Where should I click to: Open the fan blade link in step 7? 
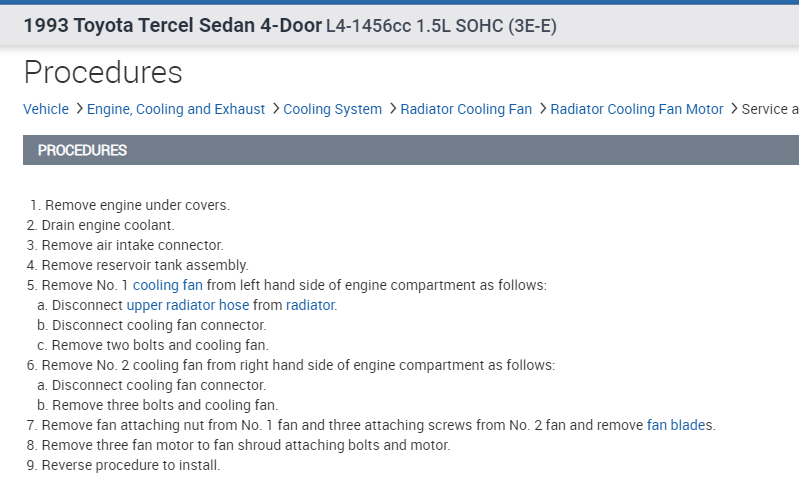(x=677, y=425)
